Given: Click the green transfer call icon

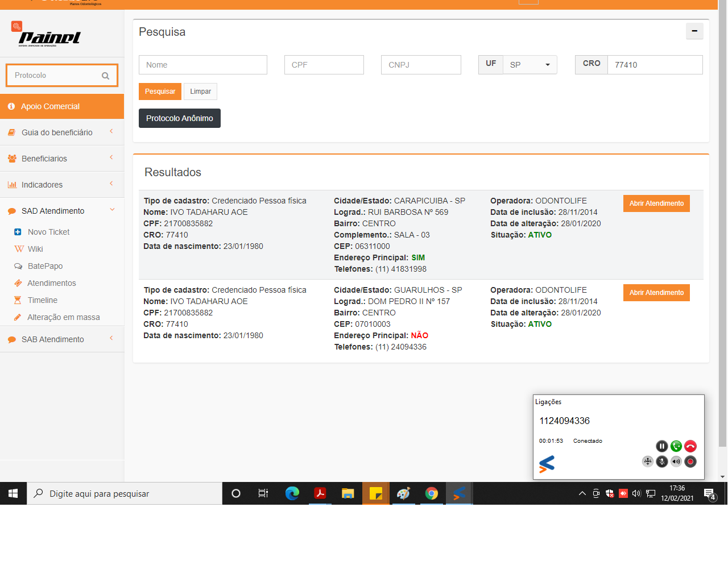Looking at the screenshot, I should (x=676, y=446).
